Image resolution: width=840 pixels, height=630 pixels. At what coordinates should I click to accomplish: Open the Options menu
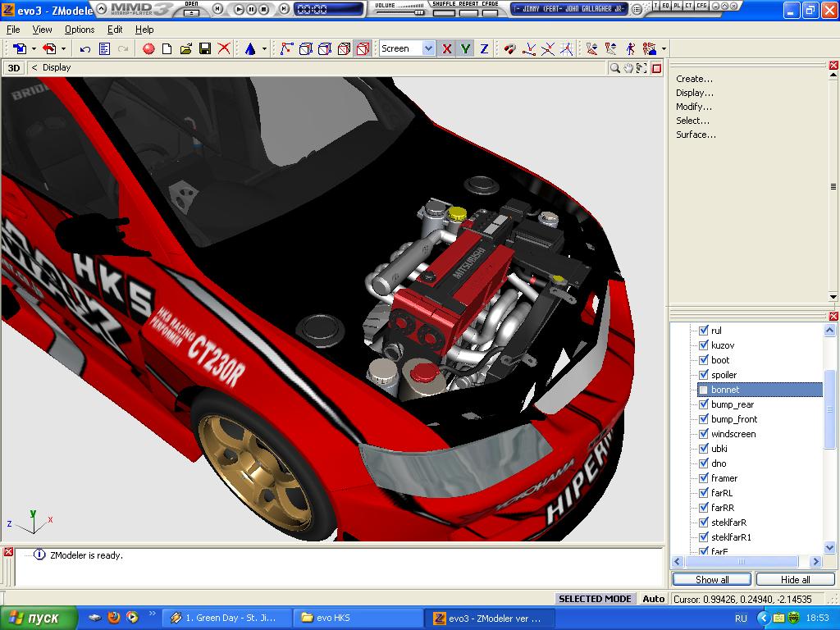[80, 30]
